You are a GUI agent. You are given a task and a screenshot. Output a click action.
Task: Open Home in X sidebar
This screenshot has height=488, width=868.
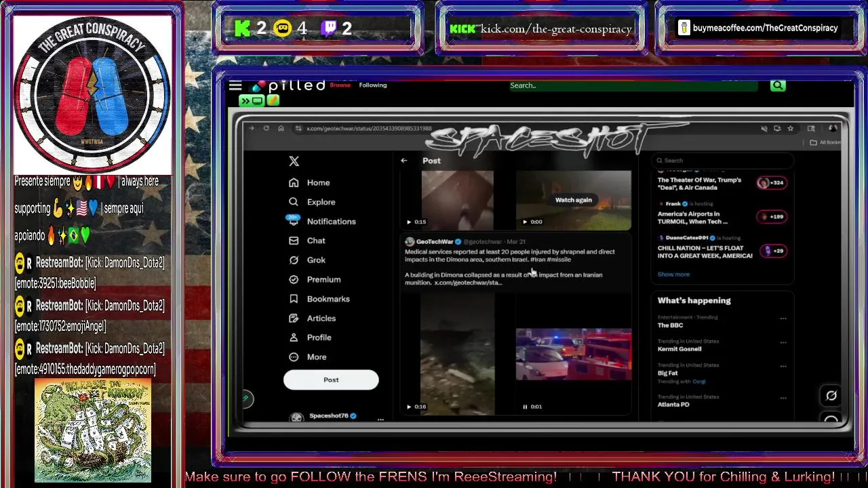318,182
